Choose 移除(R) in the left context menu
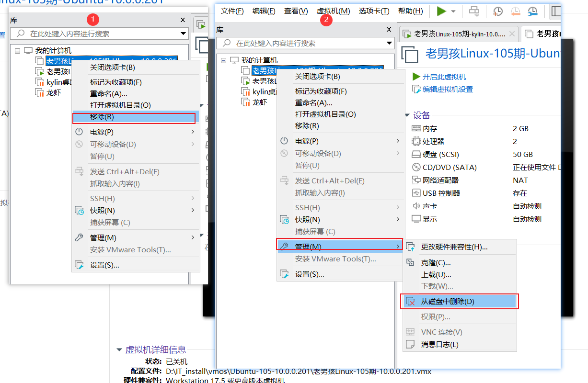This screenshot has width=588, height=383. (x=134, y=117)
